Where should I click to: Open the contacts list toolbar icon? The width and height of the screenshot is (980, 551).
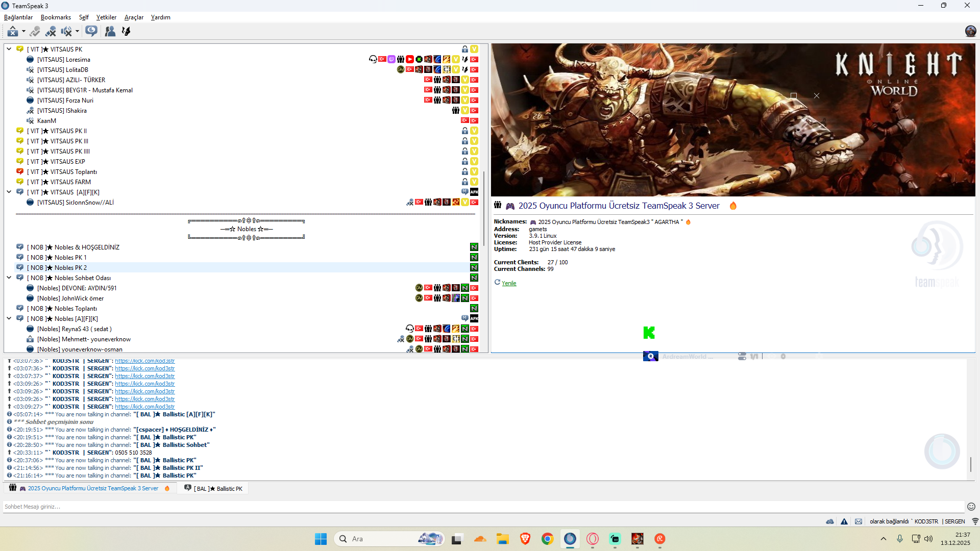110,32
